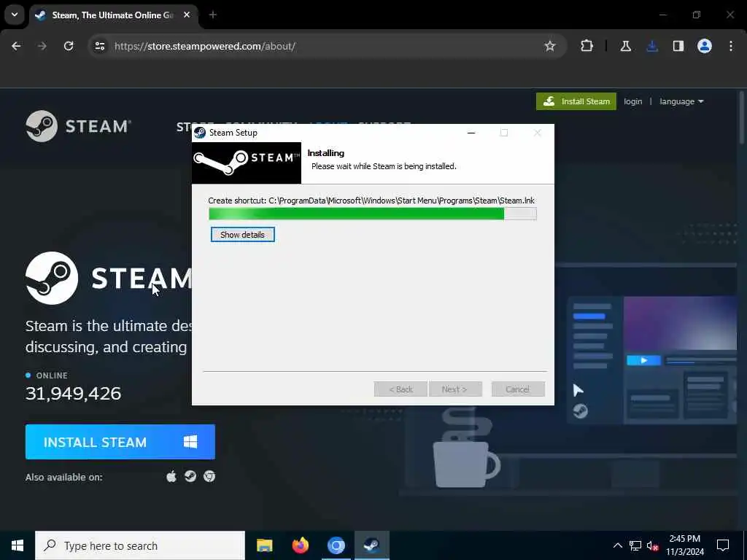Click the Next button in Steam Setup

(455, 389)
